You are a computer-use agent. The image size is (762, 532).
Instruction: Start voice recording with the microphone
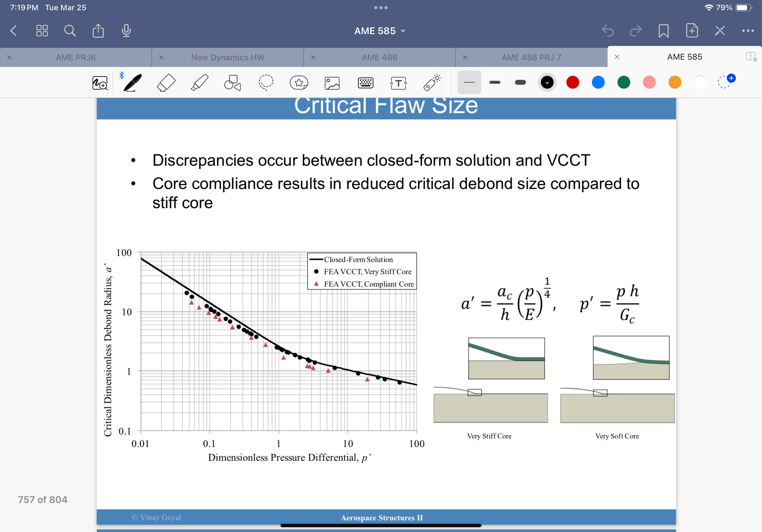point(126,31)
